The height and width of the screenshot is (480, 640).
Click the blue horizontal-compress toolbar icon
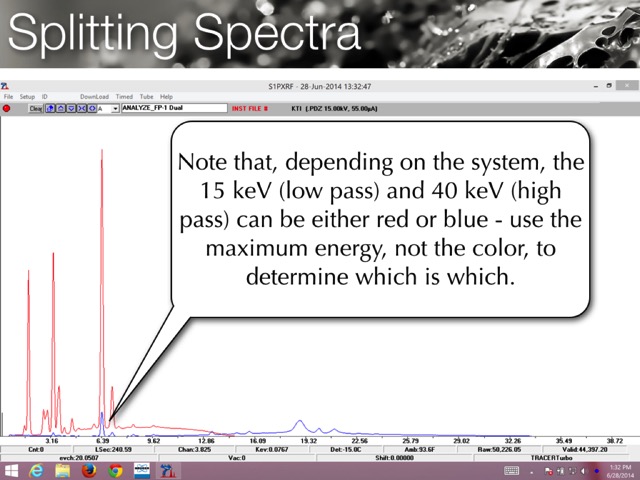81,108
